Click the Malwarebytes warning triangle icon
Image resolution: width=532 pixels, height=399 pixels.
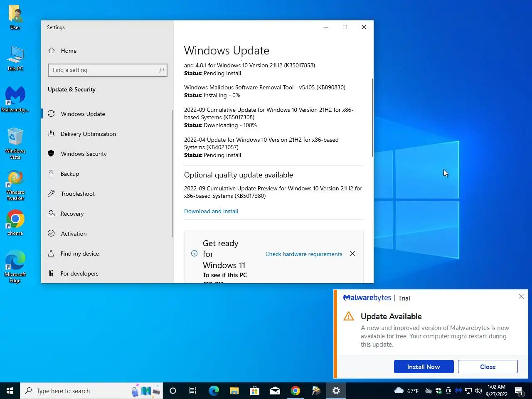(x=349, y=316)
